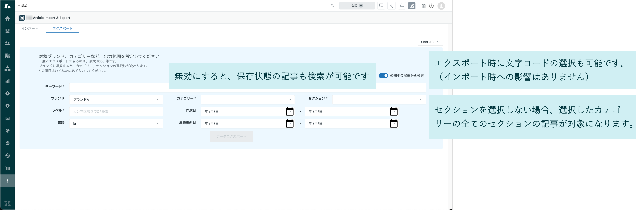Click the gear icon just below bar chart
The image size is (644, 210).
8,93
